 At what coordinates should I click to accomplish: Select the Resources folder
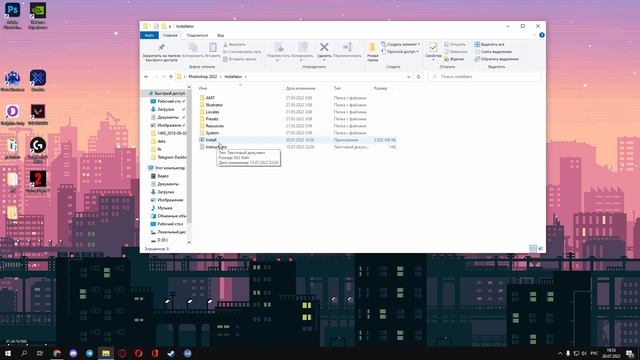(x=214, y=126)
